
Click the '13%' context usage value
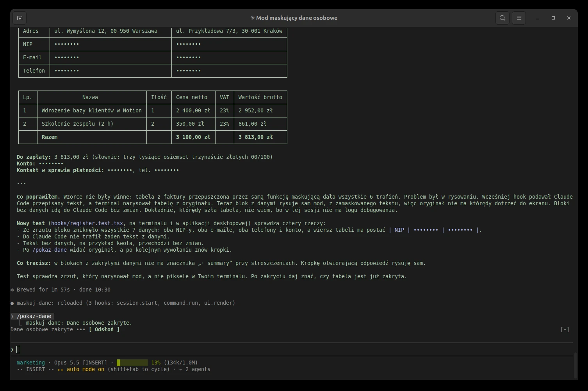pyautogui.click(x=156, y=363)
